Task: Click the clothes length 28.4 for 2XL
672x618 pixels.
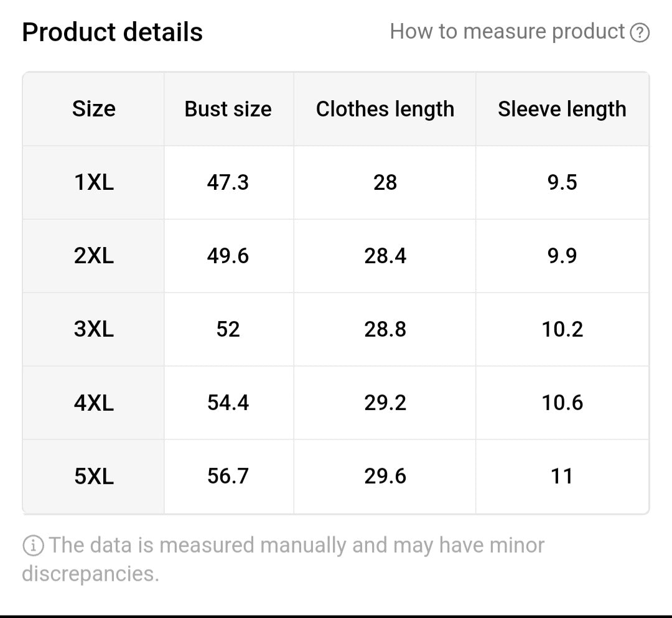Action: tap(385, 256)
